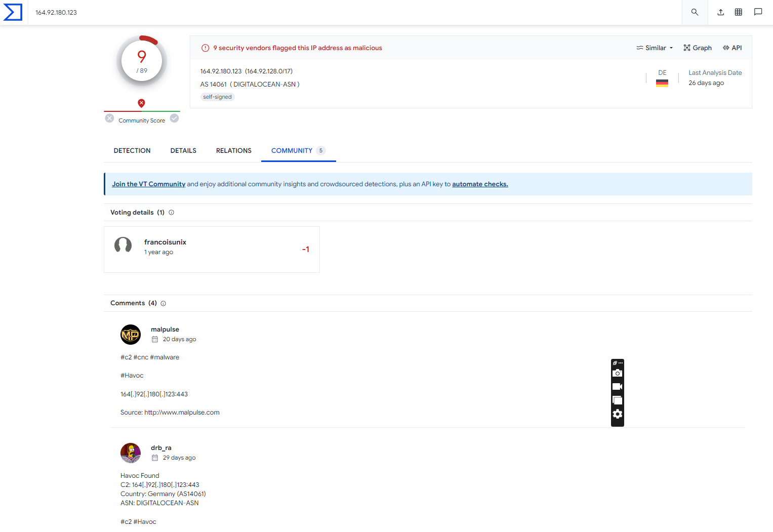Screen dimensions: 773x532
Task: Click the malpulse avatar image
Action: (x=131, y=335)
